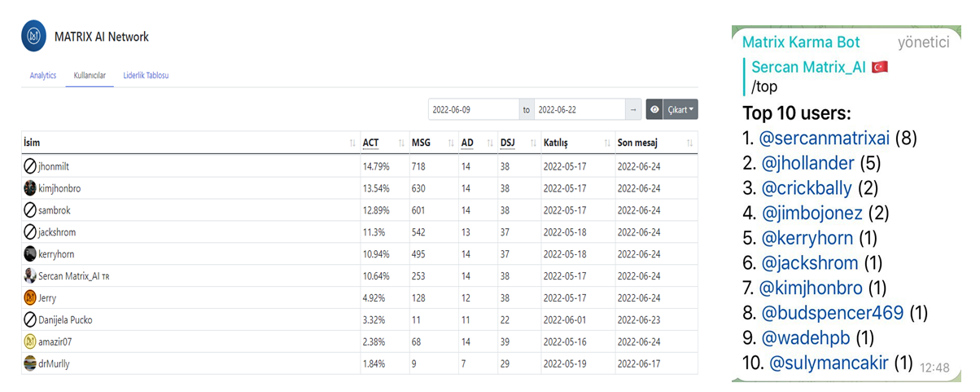Viewport: 980px width, 392px height.
Task: Click sambrok's placeholder avatar icon
Action: click(x=30, y=210)
